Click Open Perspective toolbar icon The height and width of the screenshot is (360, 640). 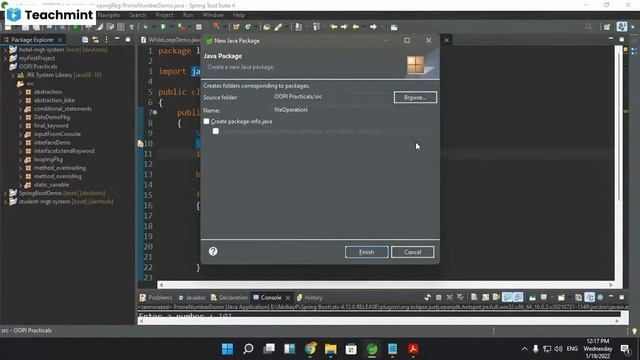[x=607, y=27]
